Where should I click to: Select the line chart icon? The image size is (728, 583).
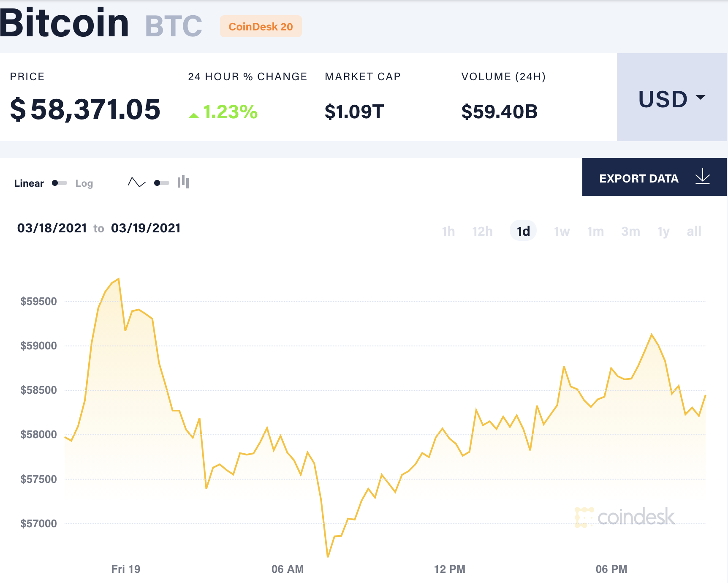click(136, 183)
